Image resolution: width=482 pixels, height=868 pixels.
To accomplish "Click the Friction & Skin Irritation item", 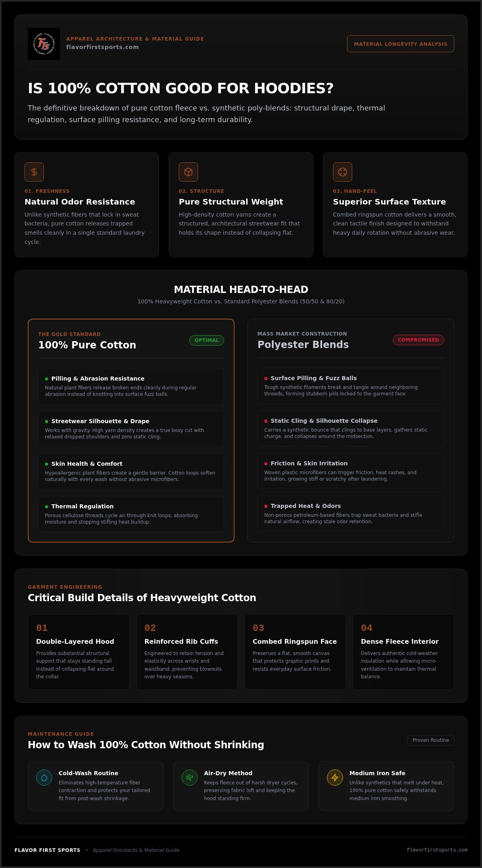I will tap(351, 471).
